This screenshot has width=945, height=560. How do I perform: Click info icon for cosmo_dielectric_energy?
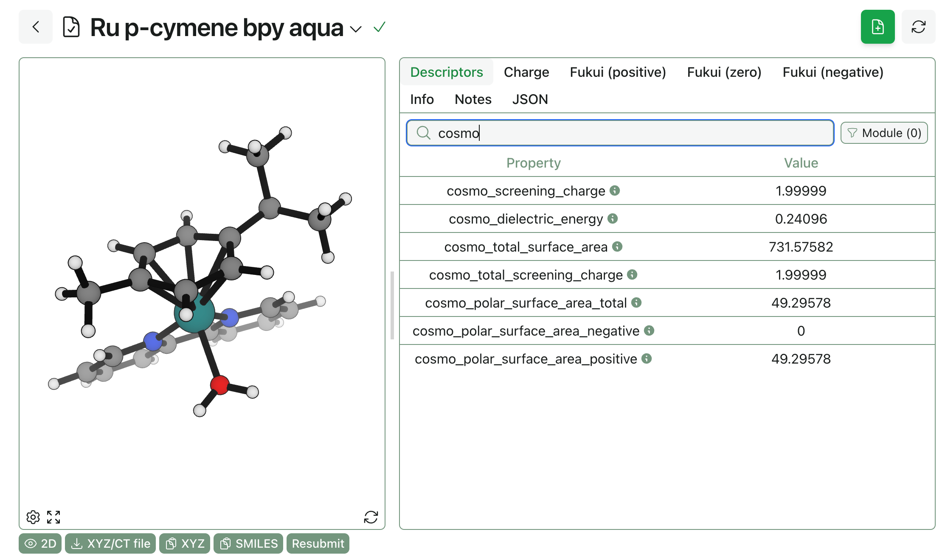(613, 218)
